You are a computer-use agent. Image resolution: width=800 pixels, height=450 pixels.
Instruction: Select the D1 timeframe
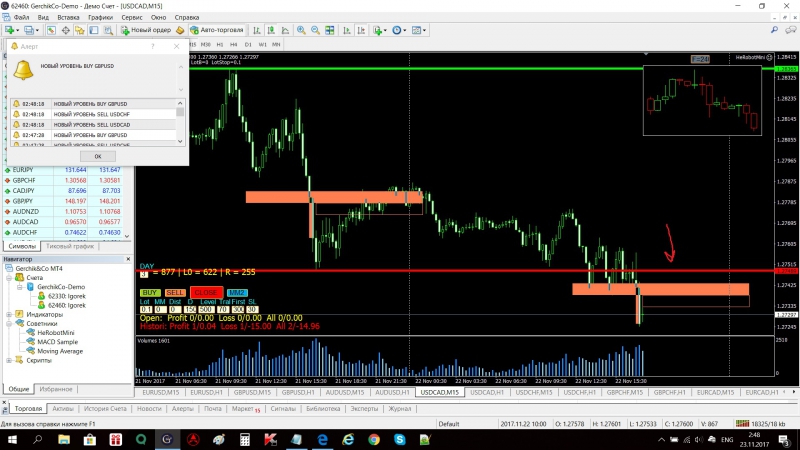248,44
